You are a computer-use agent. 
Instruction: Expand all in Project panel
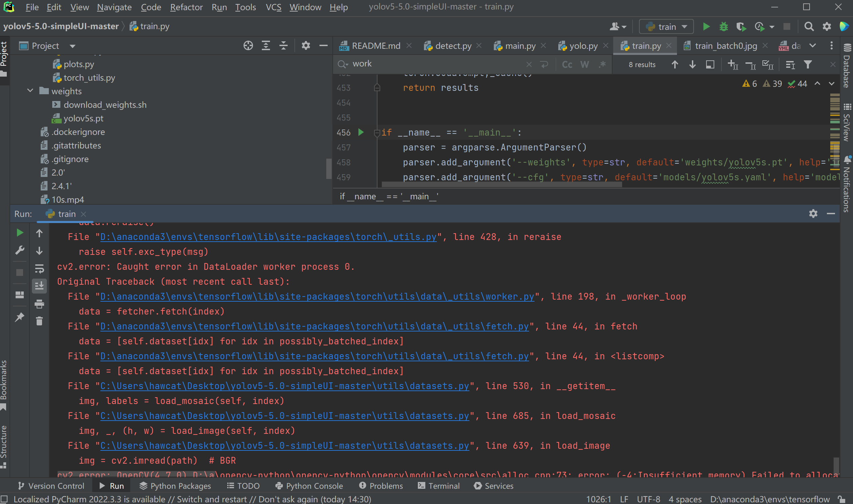266,45
